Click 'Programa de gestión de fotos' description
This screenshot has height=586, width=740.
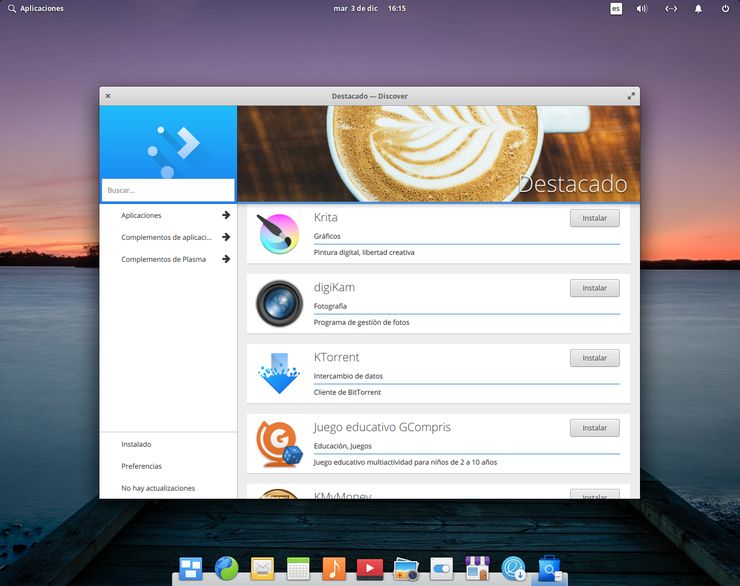(362, 322)
